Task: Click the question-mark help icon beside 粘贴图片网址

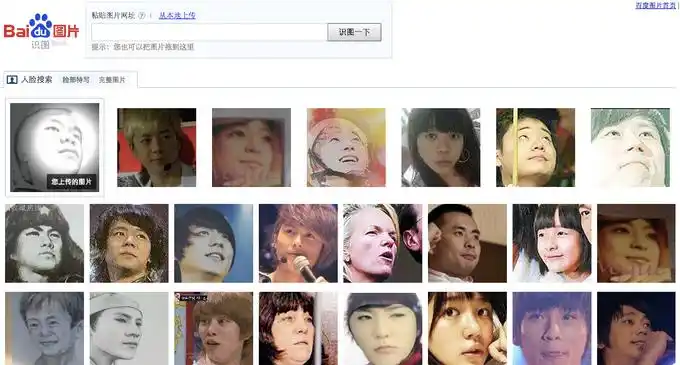Action: coord(141,16)
